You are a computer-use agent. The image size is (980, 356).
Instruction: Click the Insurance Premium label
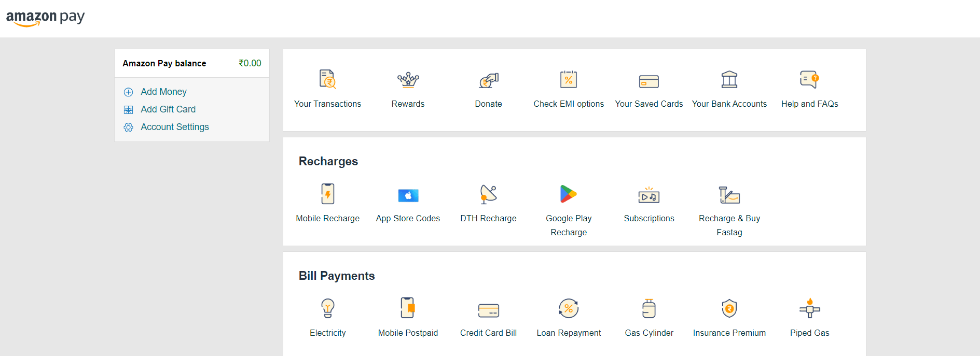pos(729,333)
